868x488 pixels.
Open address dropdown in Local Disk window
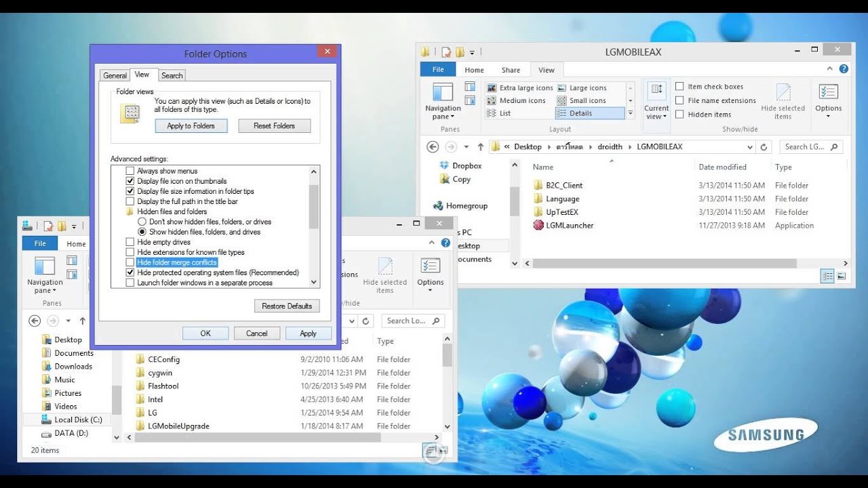pos(352,321)
